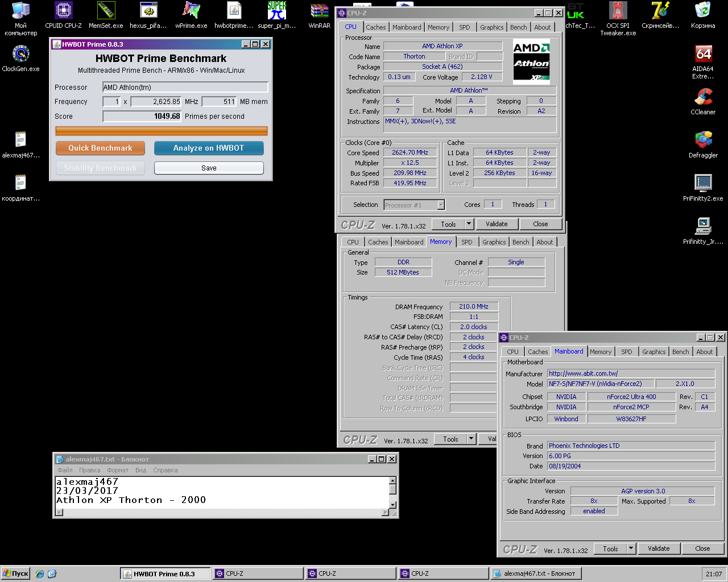Select ClockGen.exe desktop icon

point(20,59)
